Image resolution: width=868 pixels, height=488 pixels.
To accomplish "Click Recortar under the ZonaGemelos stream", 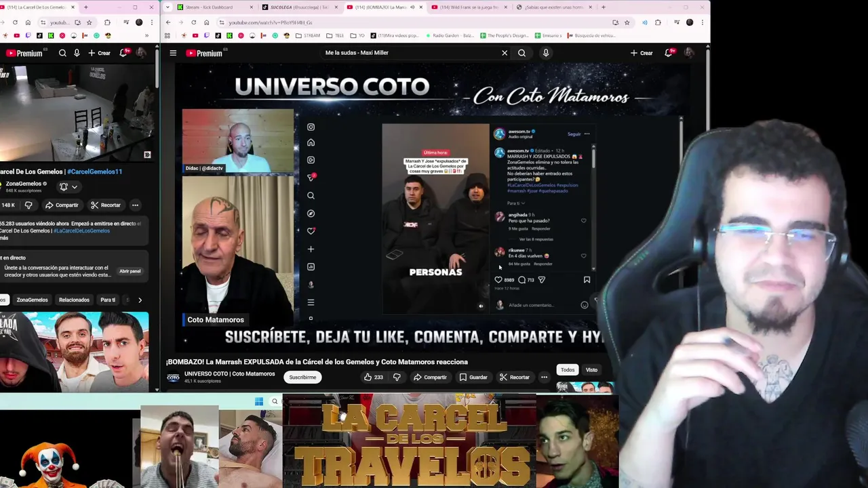I will click(105, 205).
